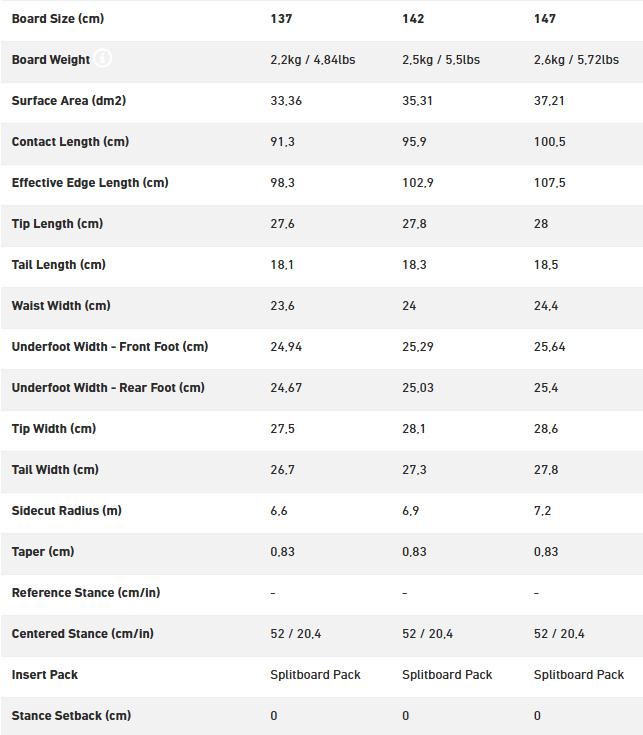
Task: Select the 147 board size column header
Action: pos(545,19)
